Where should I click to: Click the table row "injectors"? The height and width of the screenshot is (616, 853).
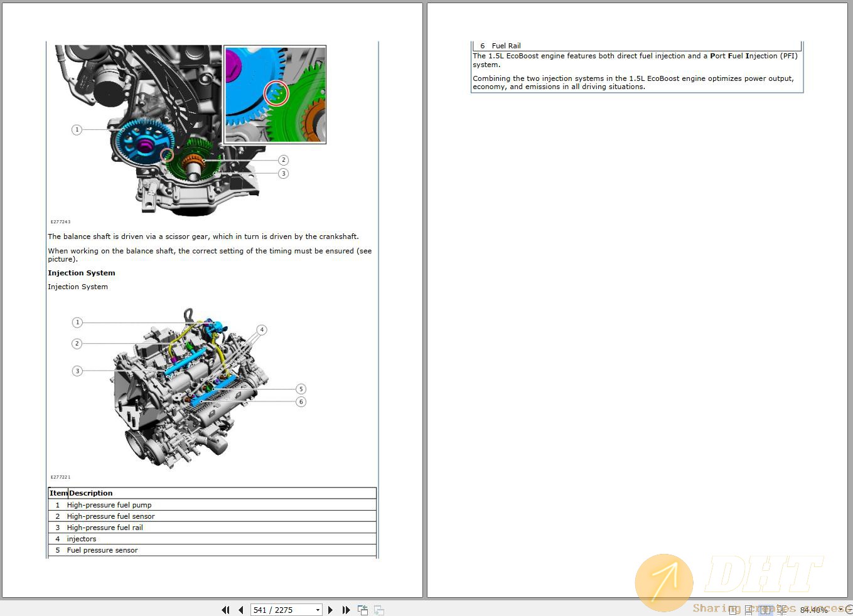[212, 539]
